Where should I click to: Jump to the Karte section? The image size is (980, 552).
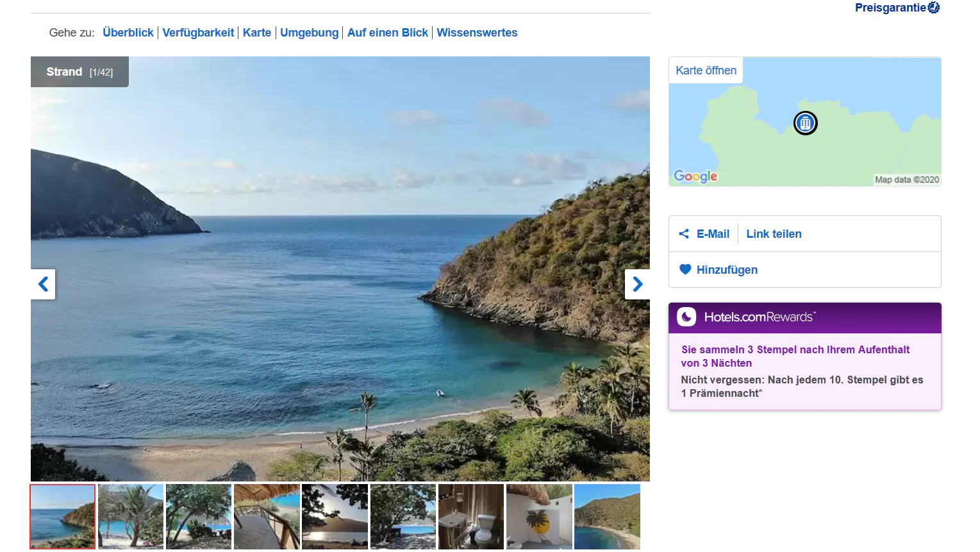coord(257,33)
